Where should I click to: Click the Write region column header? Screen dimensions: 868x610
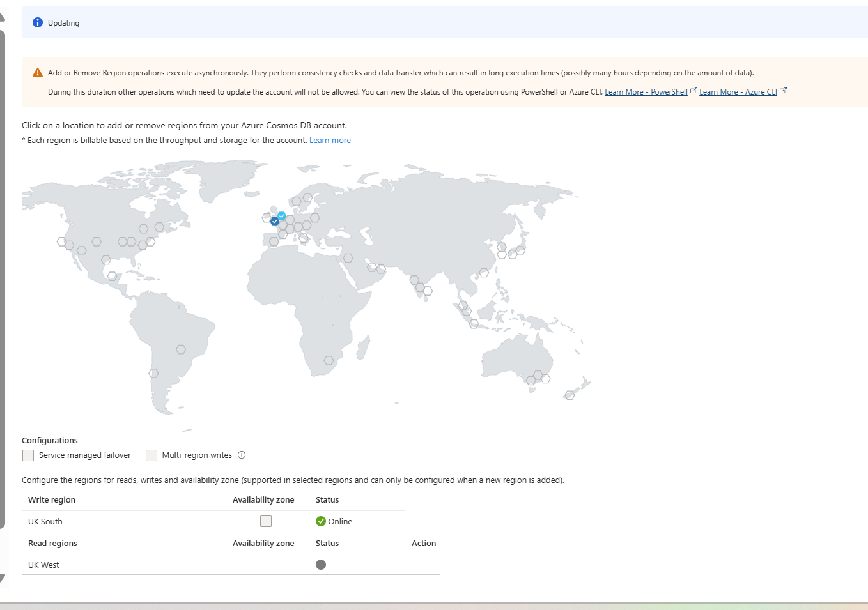(52, 500)
